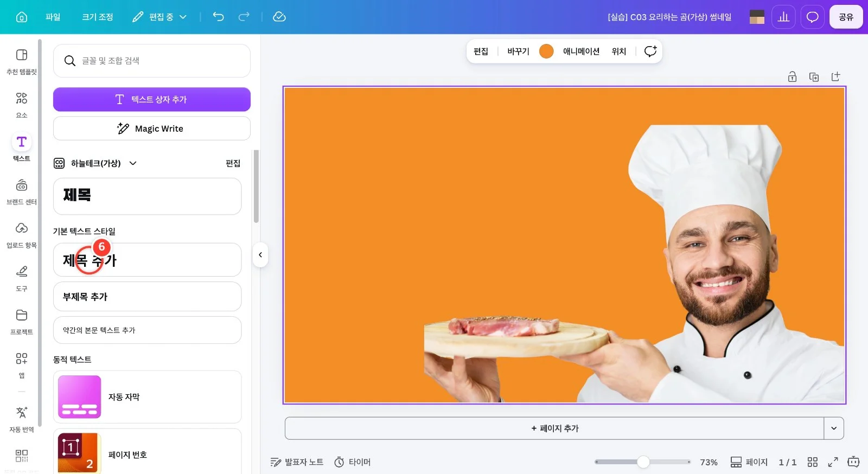Click the 73% zoom value
The height and width of the screenshot is (474, 868).
(x=709, y=462)
